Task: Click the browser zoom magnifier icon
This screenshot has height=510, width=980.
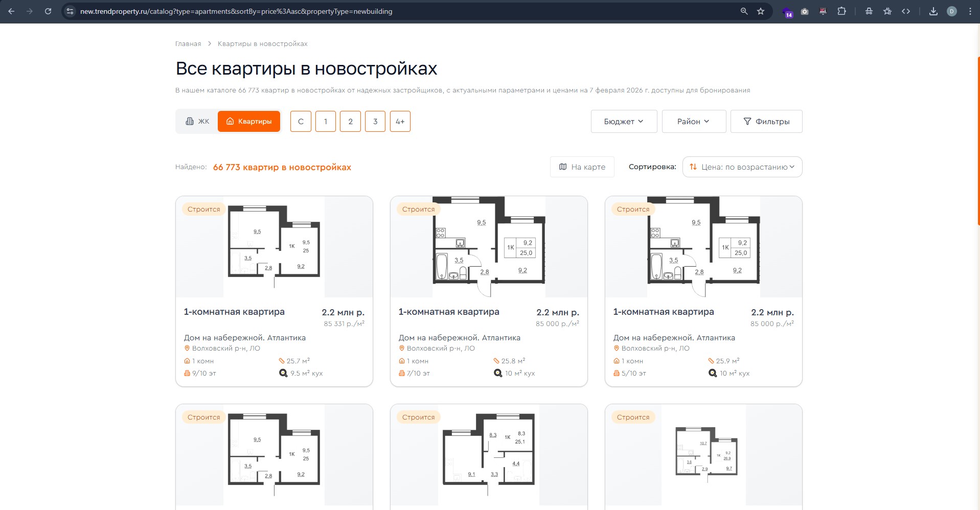Action: pyautogui.click(x=744, y=11)
